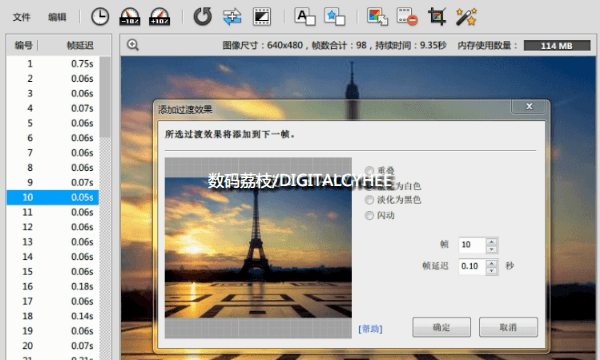The image size is (600, 360).
Task: Click the 114 MB memory usage bar
Action: coord(557,46)
